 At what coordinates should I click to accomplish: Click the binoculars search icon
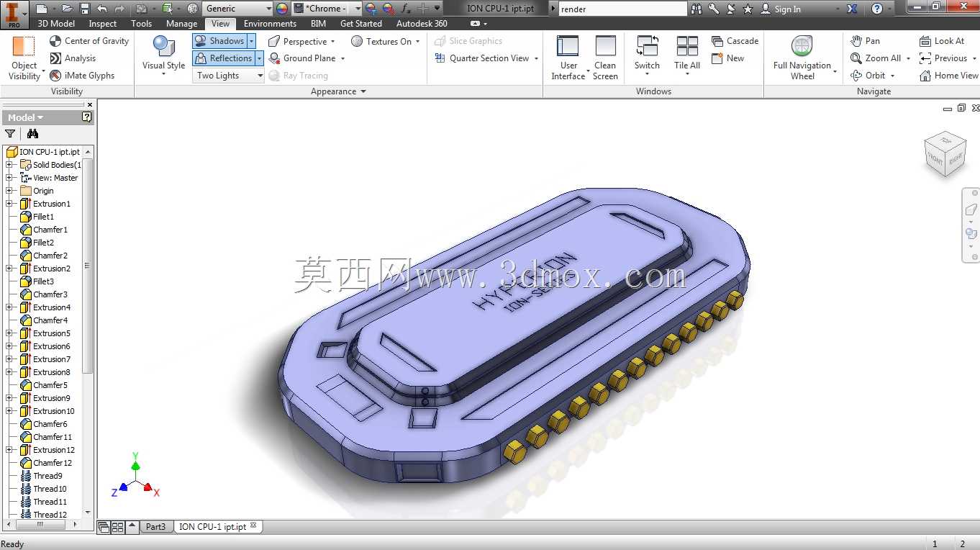pos(696,9)
